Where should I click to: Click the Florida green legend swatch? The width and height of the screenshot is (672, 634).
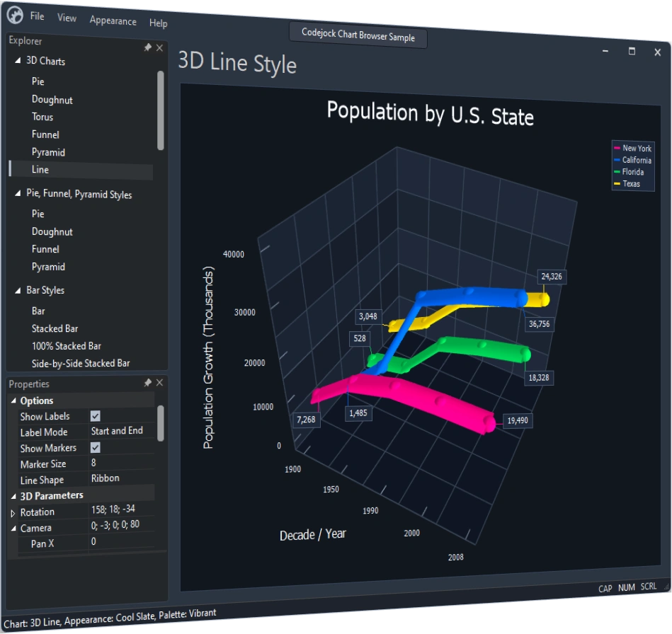pyautogui.click(x=617, y=172)
